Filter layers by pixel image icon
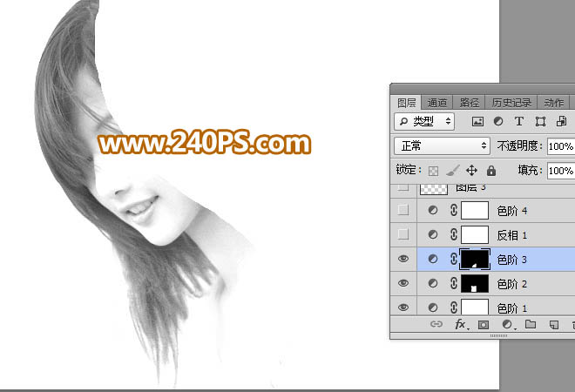Screen dimensions: 575x392 tap(477, 121)
